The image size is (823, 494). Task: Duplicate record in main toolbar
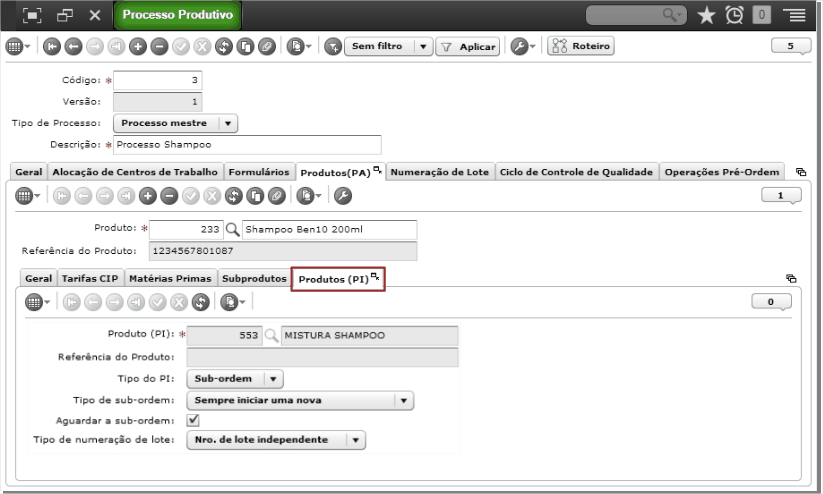point(245,47)
